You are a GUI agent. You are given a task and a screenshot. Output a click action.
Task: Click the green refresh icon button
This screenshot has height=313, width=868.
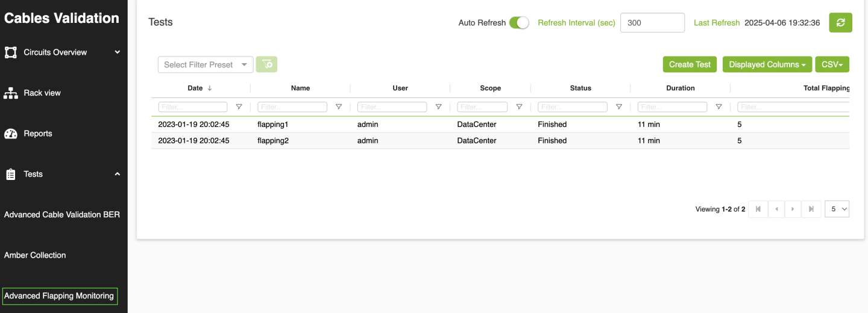pos(840,23)
